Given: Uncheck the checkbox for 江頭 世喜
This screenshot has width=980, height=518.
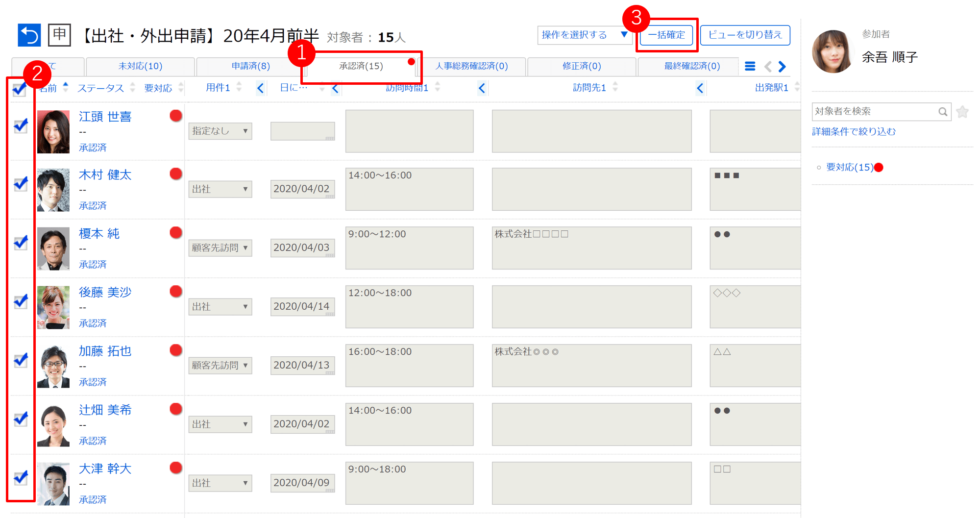Looking at the screenshot, I should click(x=21, y=126).
